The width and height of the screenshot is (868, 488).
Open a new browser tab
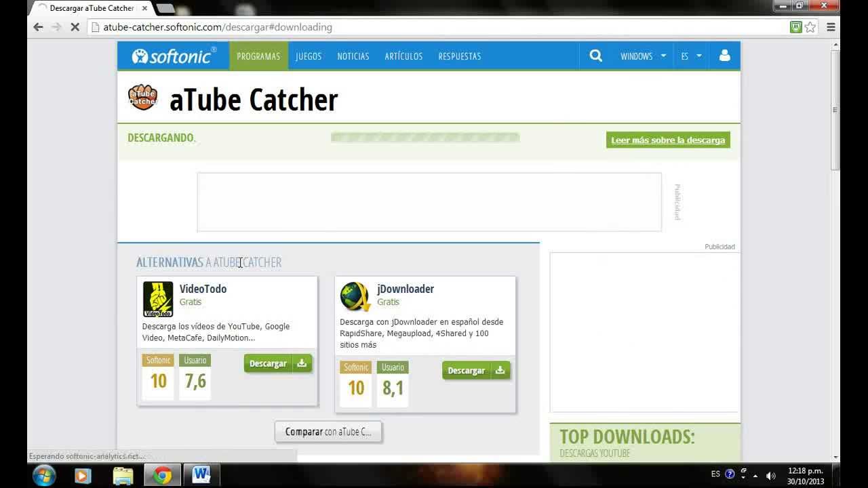pyautogui.click(x=165, y=8)
